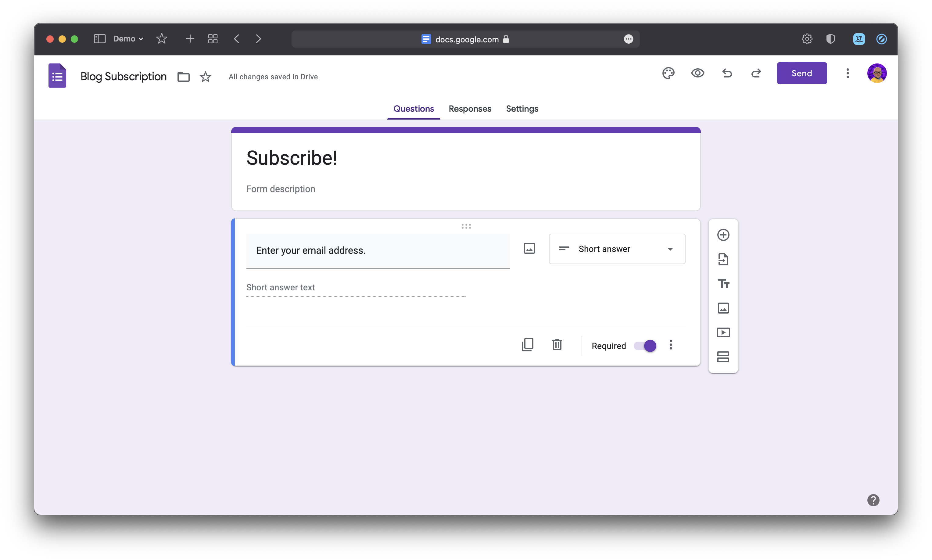The height and width of the screenshot is (560, 932).
Task: Click Add image icon in side toolbar
Action: [723, 308]
